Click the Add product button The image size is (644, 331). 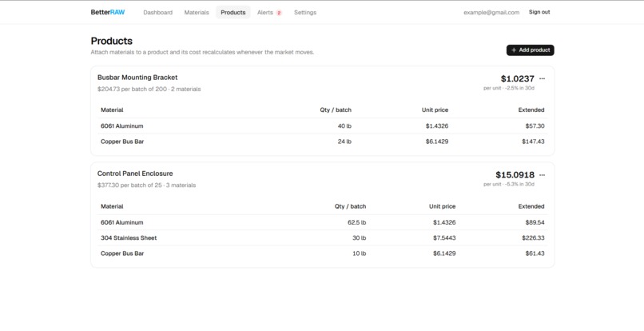point(531,50)
